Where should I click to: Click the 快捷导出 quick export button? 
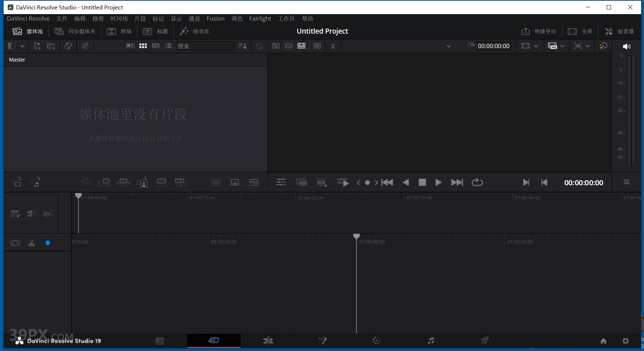[539, 31]
